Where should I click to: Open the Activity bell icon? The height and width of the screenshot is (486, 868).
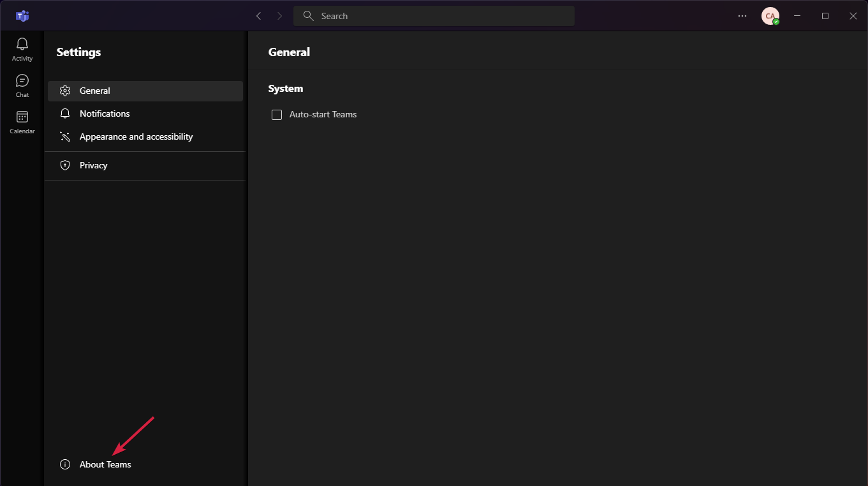tap(22, 49)
